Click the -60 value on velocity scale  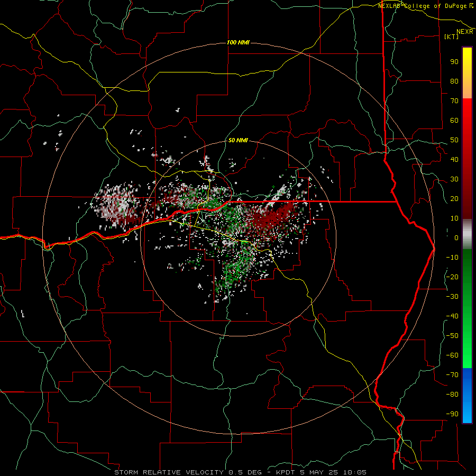pyautogui.click(x=452, y=355)
